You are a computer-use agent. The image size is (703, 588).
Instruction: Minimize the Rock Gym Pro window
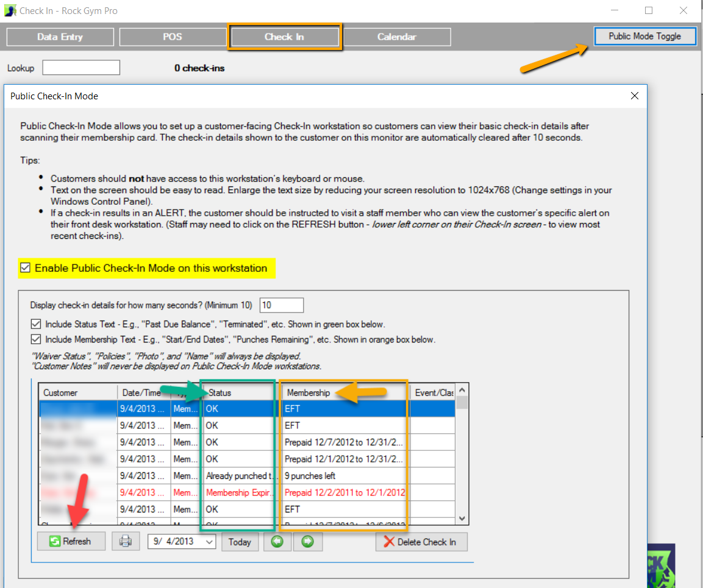615,10
